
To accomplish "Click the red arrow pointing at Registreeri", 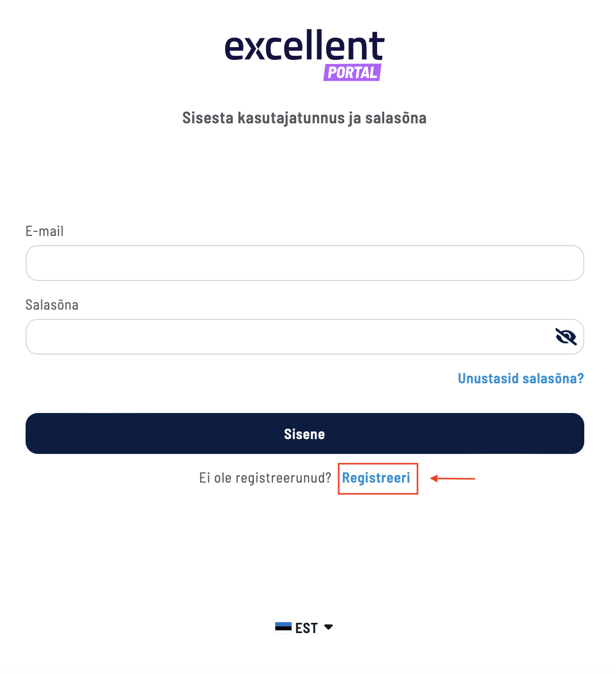I will tap(452, 479).
